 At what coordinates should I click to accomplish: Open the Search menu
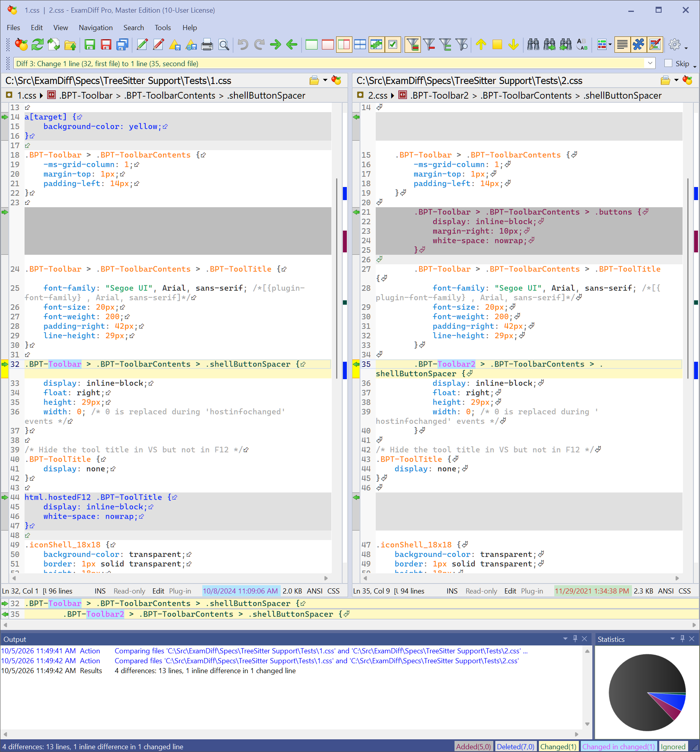click(x=134, y=28)
